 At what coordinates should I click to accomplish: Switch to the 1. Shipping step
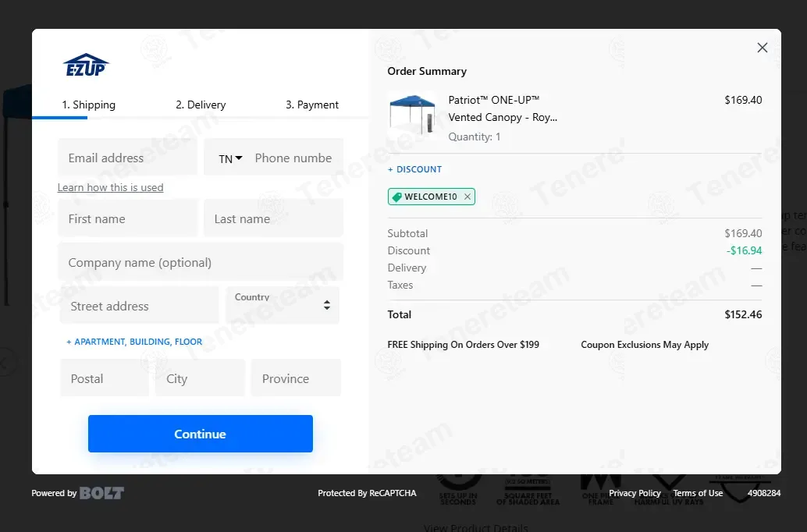88,105
